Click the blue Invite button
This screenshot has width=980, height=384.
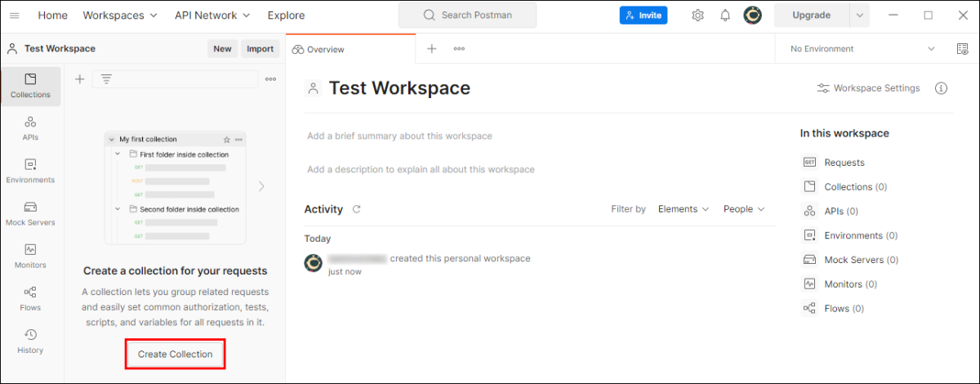644,15
